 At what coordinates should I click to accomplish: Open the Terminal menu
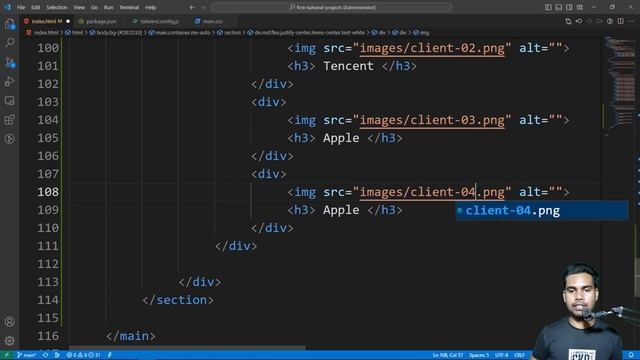(129, 7)
